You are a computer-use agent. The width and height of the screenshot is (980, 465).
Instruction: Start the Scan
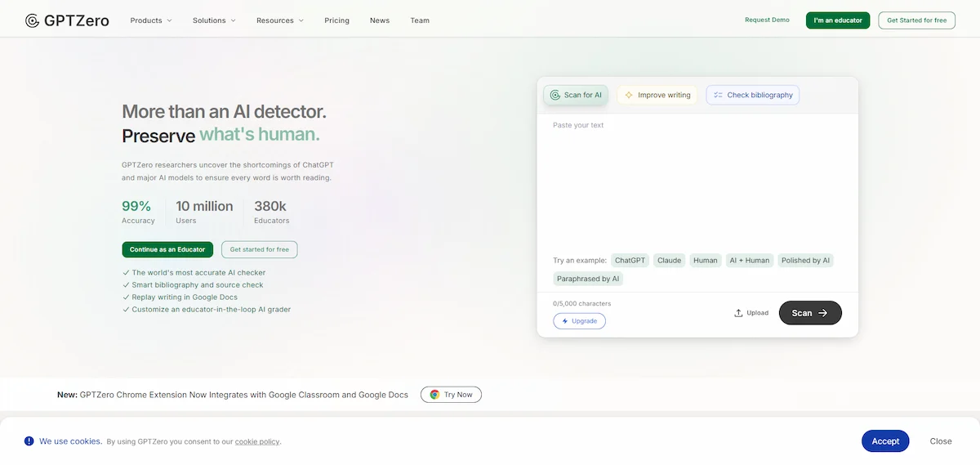810,313
